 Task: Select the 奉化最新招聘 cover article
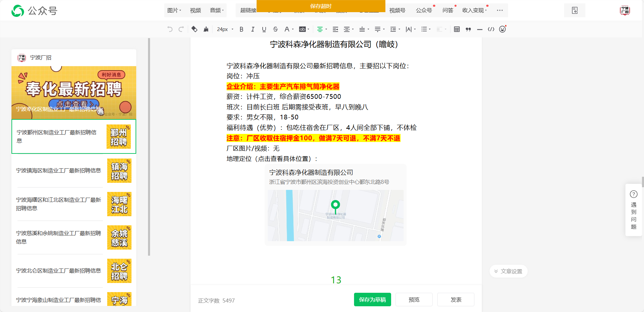[x=74, y=92]
